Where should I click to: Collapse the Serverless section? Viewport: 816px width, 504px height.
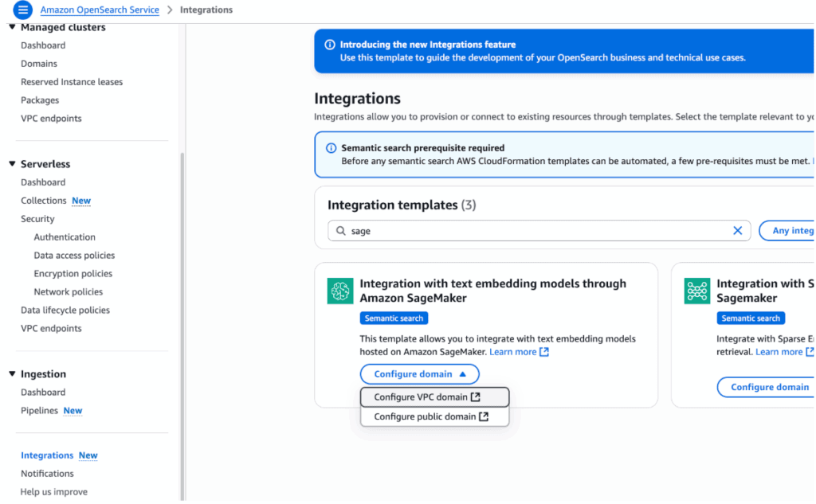pyautogui.click(x=10, y=163)
